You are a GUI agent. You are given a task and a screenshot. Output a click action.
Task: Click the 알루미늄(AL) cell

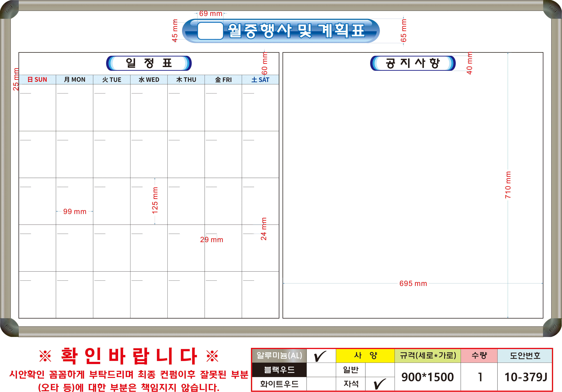pyautogui.click(x=279, y=356)
